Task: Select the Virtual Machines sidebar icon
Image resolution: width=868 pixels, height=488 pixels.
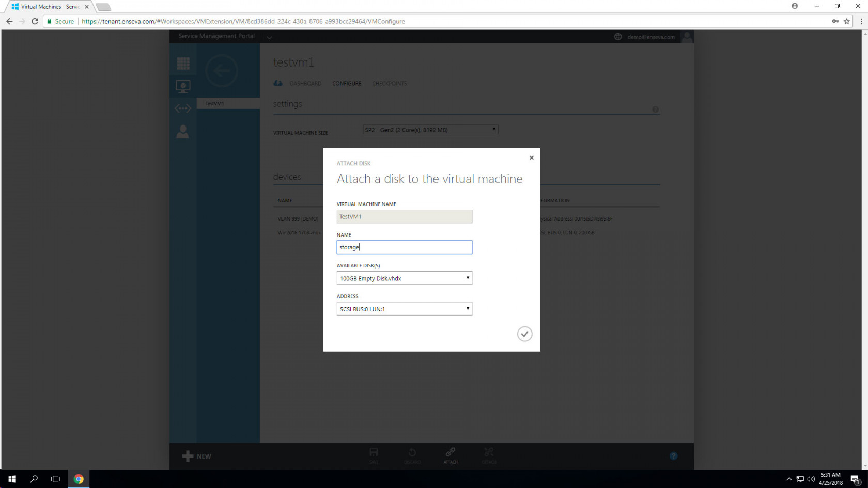Action: point(183,86)
